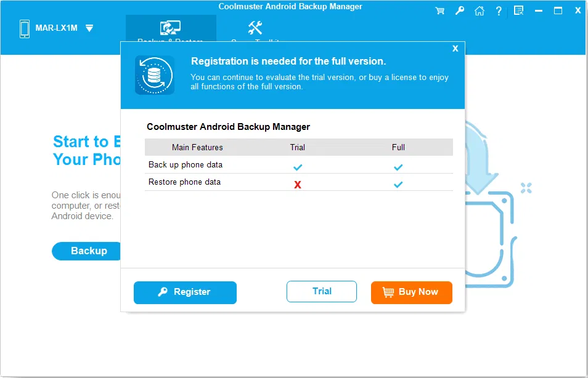588x378 pixels.
Task: Close the registration dialog
Action: pyautogui.click(x=455, y=49)
